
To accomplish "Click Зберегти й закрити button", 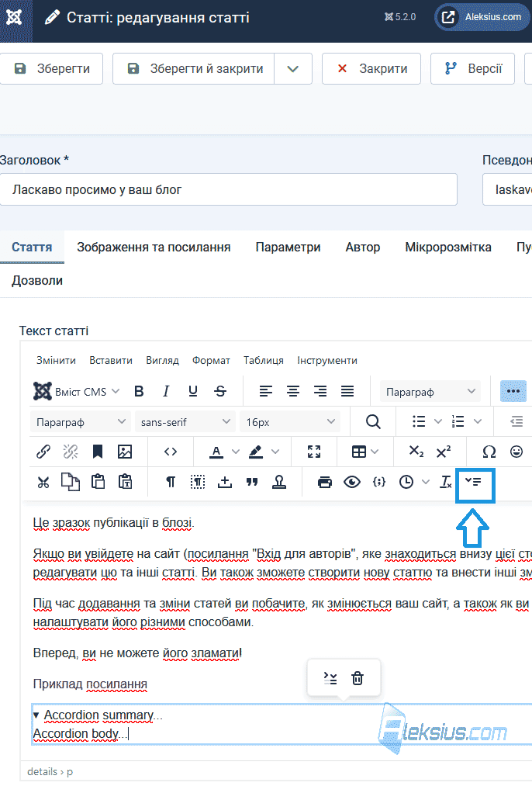I will (x=193, y=69).
